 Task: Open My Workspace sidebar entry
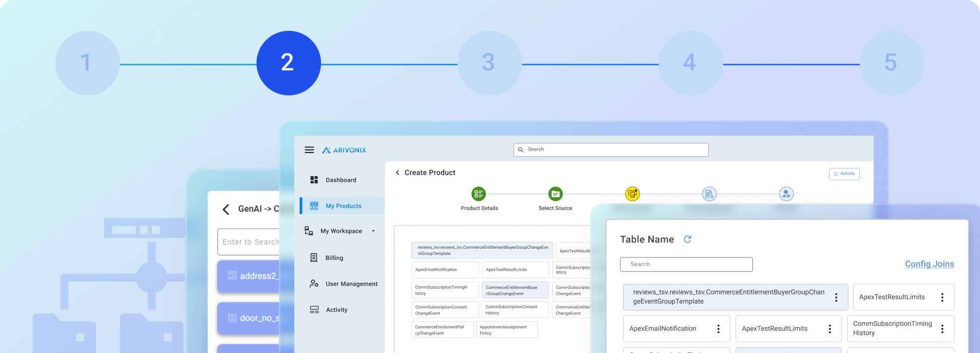(341, 231)
